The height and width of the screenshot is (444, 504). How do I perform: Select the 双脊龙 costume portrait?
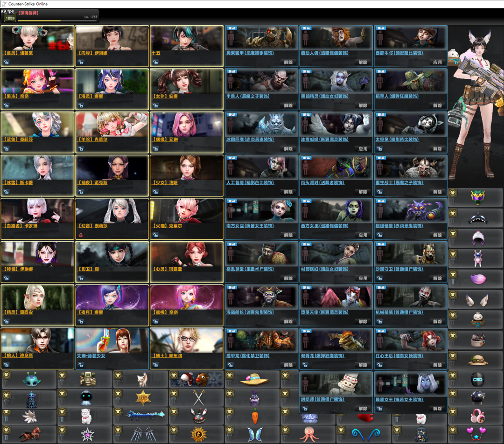click(336, 340)
